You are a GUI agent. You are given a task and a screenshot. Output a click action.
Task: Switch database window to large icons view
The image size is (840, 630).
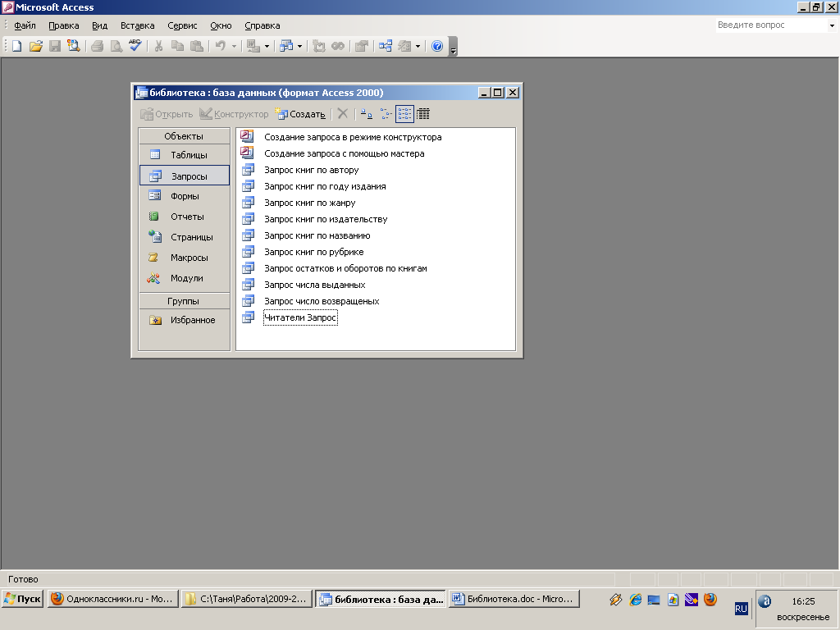[x=367, y=113]
